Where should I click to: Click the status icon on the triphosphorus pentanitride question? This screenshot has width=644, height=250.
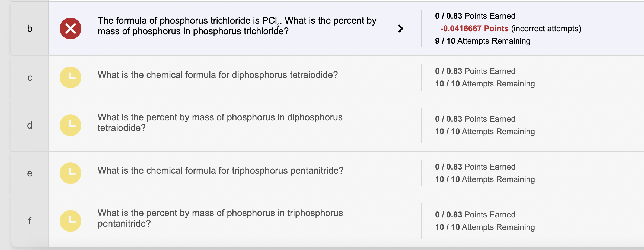coord(70,173)
